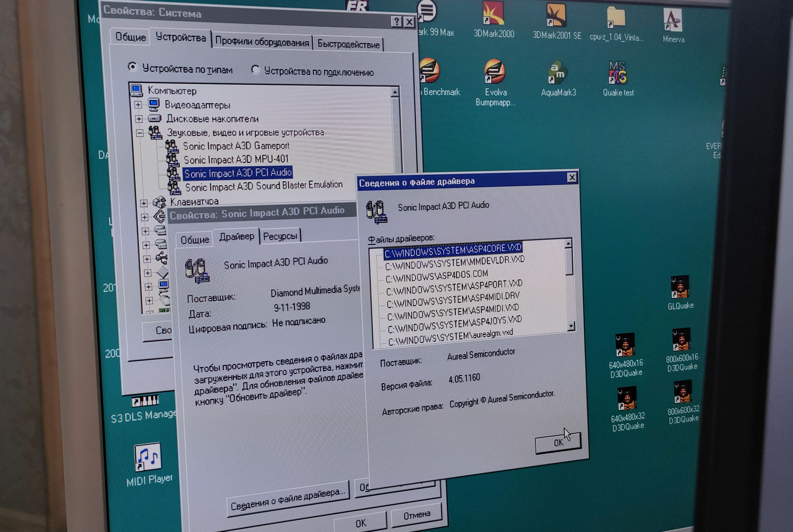This screenshot has height=532, width=793.
Task: Switch to the Ресурсы tab
Action: (280, 236)
